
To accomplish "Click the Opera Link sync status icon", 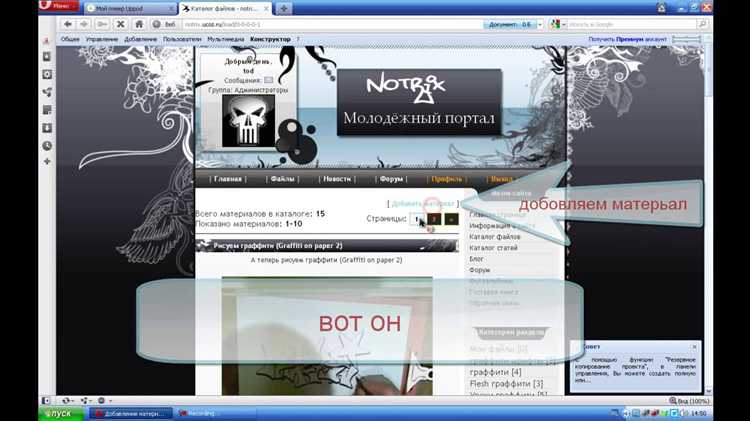I will [x=66, y=400].
